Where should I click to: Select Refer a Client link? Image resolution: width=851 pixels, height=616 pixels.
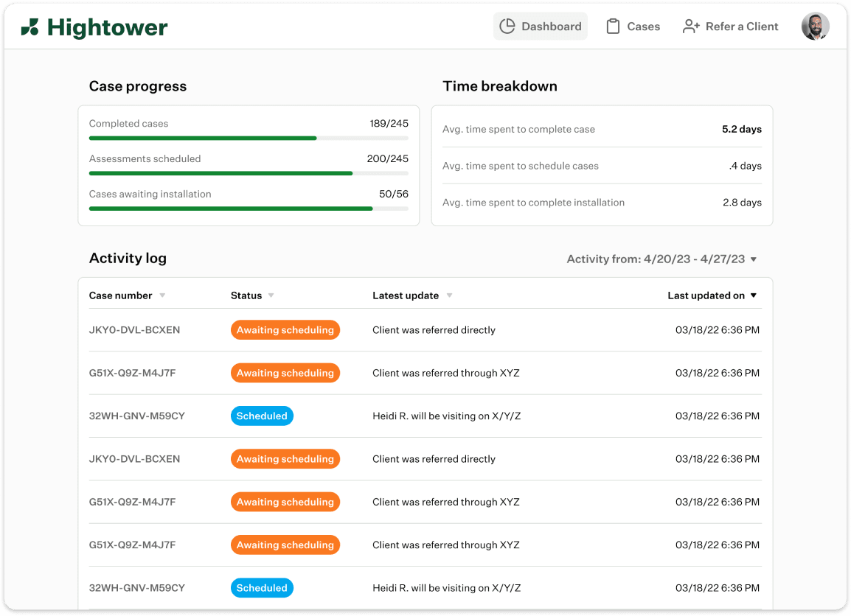[x=741, y=27]
